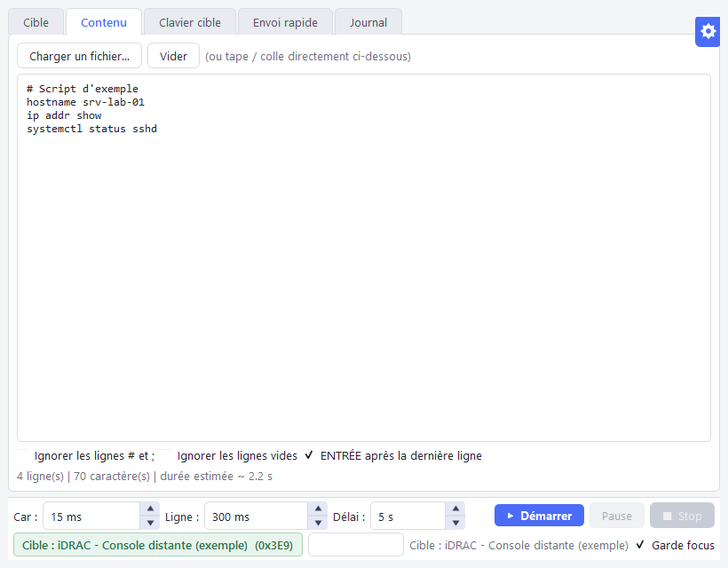Click inside the script text area
Screen dimensions: 728x568
(364, 258)
